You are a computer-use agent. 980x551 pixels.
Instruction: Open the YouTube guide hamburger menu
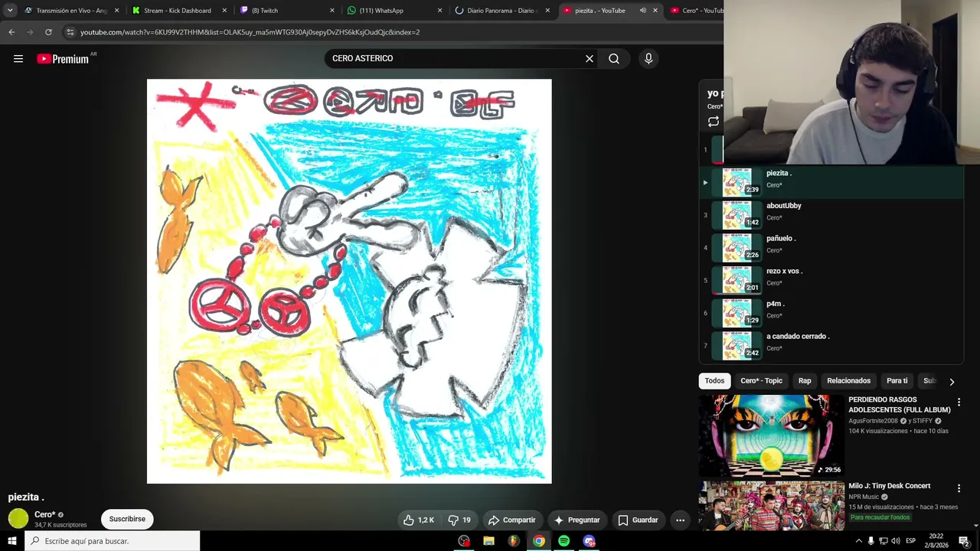coord(18,59)
